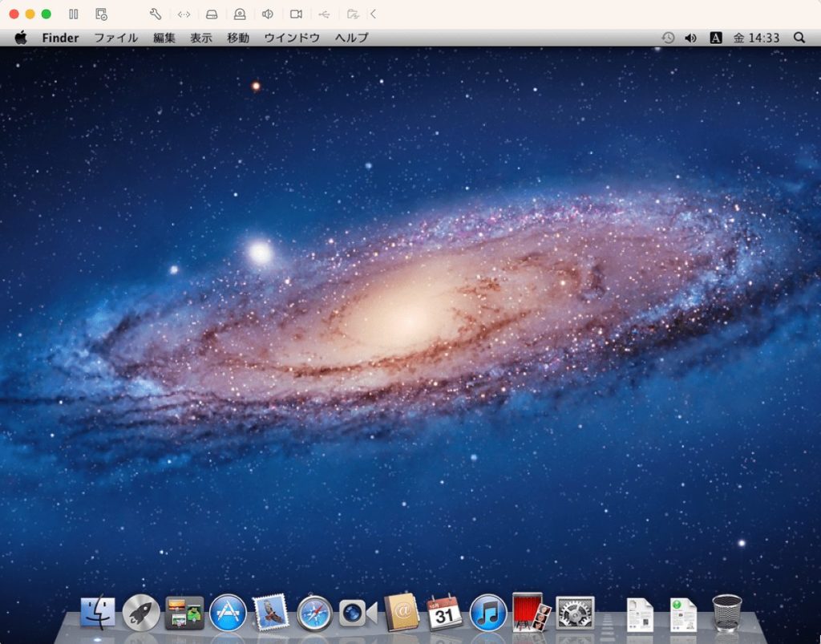The height and width of the screenshot is (644, 821).
Task: Open the Dock document stack with green badge
Action: 683,614
